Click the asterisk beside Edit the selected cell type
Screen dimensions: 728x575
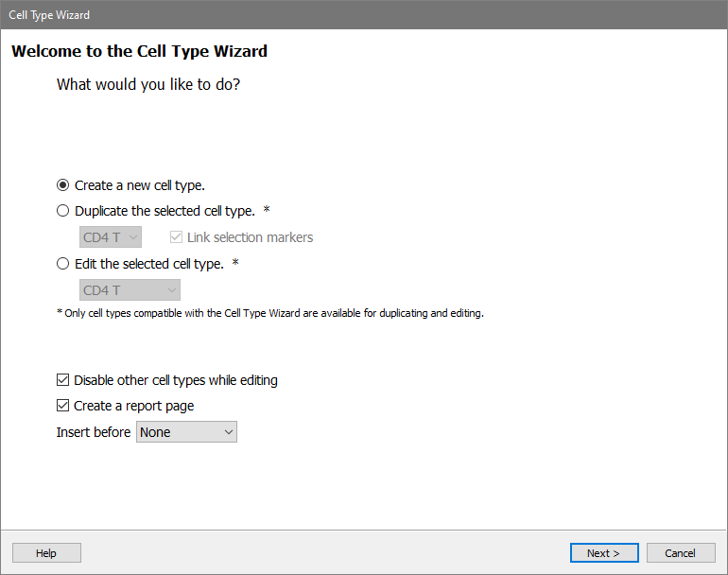235,262
